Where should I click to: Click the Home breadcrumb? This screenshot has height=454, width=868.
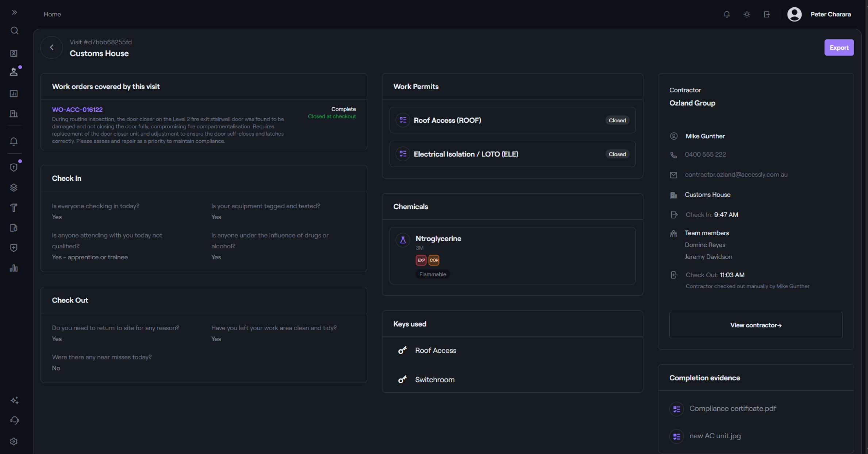[x=52, y=14]
